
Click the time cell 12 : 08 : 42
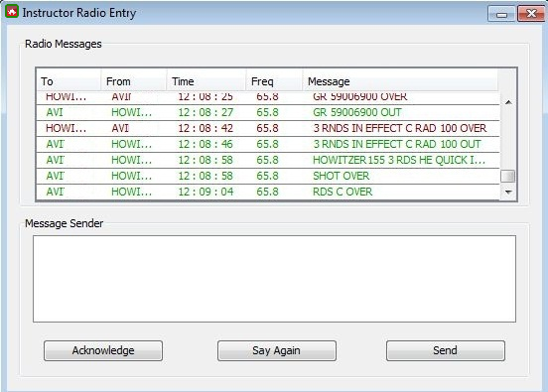pyautogui.click(x=205, y=128)
